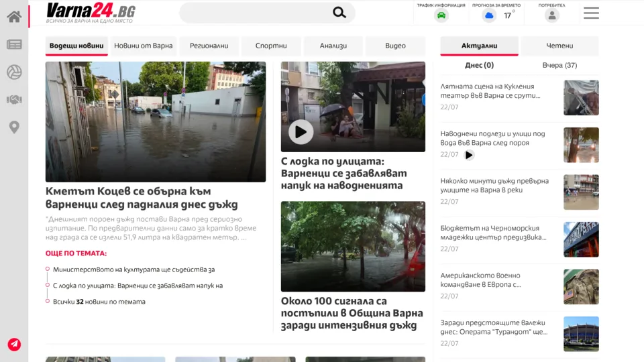The width and height of the screenshot is (644, 362).
Task: Click the search magnifier icon
Action: pyautogui.click(x=339, y=13)
